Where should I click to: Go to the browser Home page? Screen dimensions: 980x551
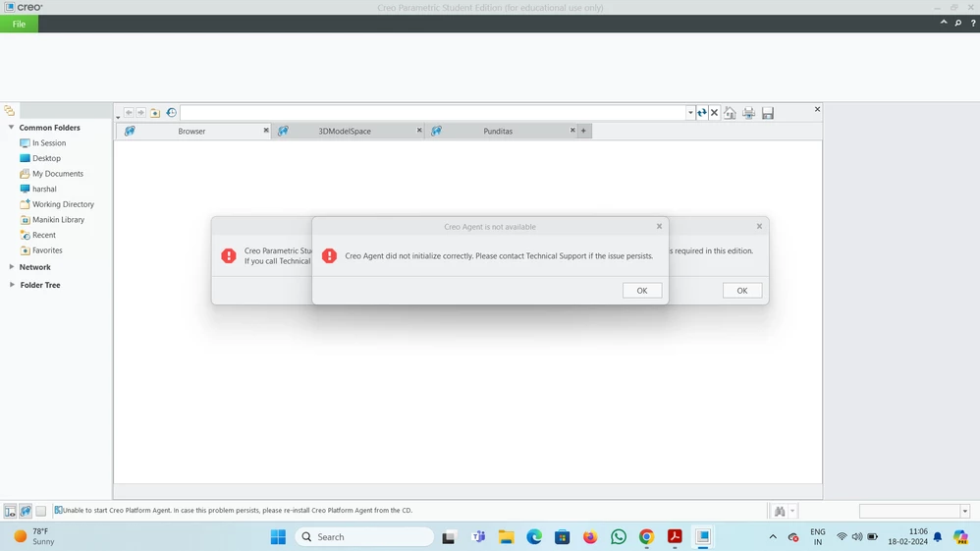click(730, 113)
